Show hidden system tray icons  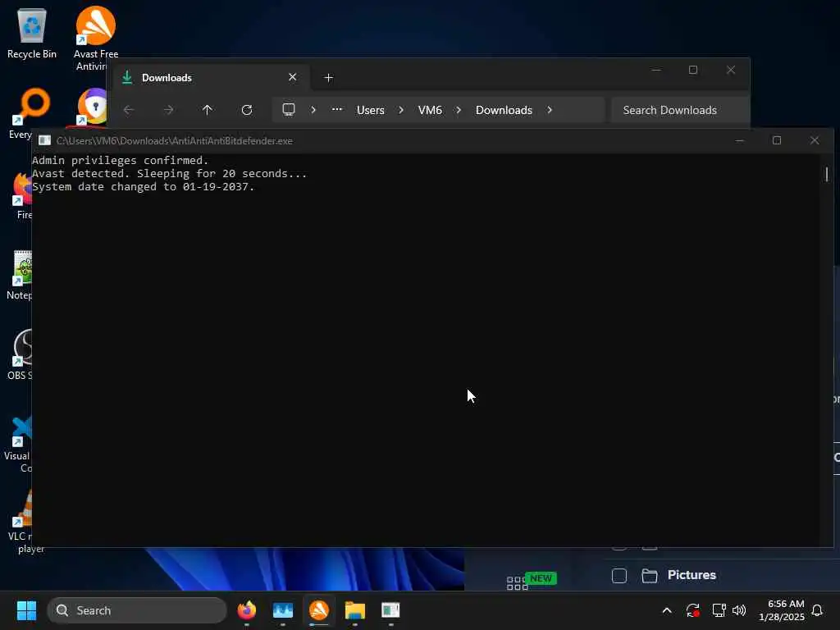pos(667,610)
